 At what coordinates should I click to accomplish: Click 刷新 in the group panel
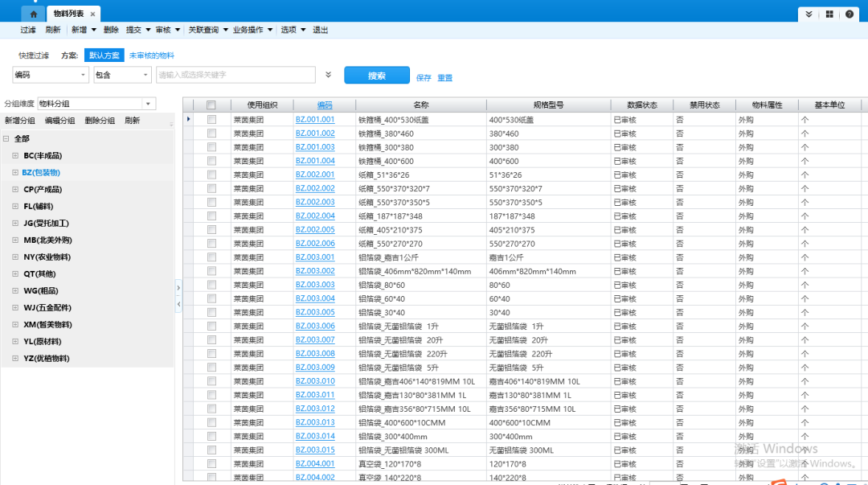133,121
